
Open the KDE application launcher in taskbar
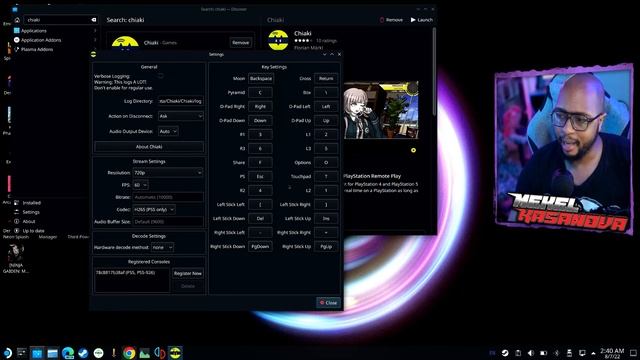pos(7,353)
